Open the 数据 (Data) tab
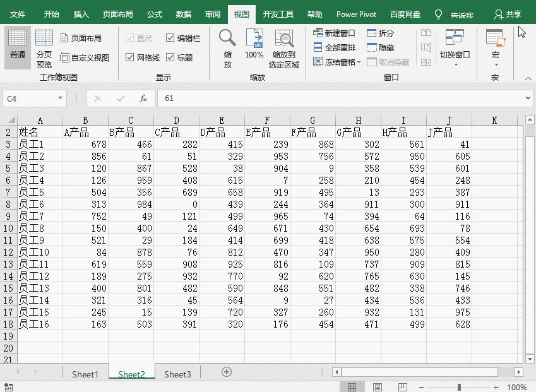536x392 pixels. (x=184, y=15)
